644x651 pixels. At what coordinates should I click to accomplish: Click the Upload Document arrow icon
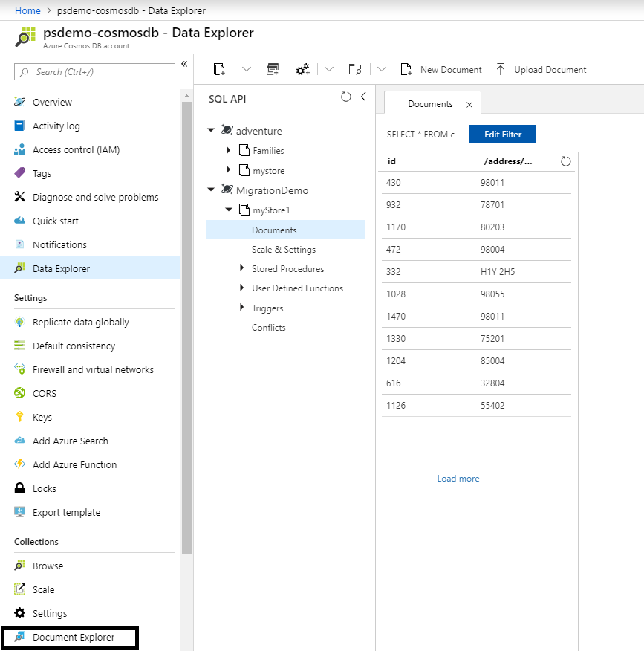501,69
